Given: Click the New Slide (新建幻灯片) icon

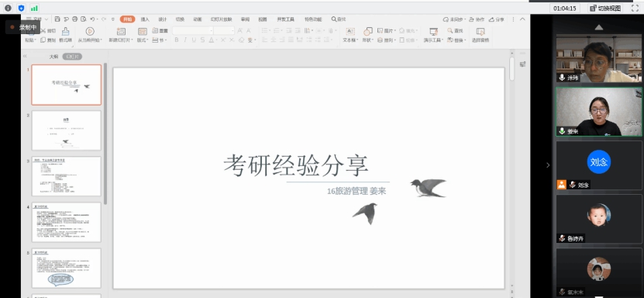Looking at the screenshot, I should click(121, 31).
